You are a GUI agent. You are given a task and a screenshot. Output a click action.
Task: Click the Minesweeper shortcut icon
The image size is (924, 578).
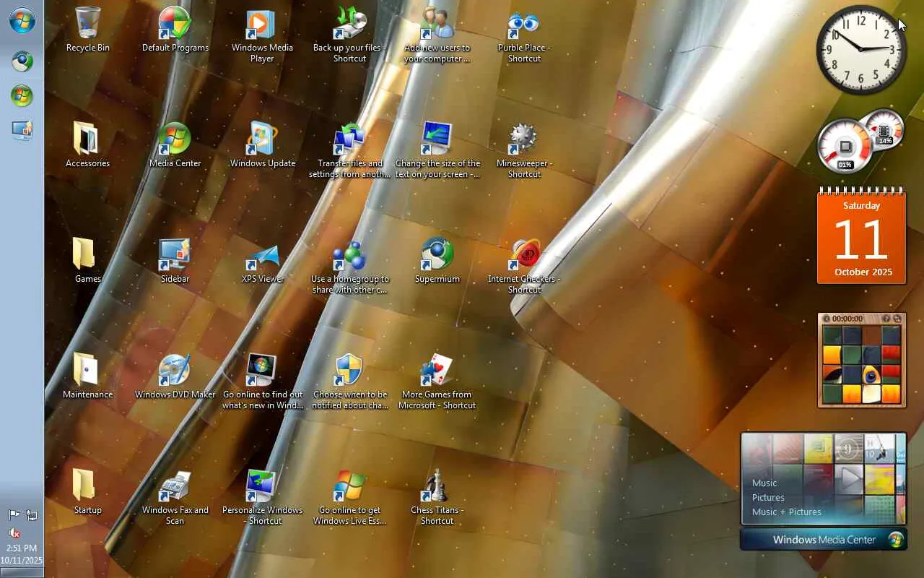524,150
